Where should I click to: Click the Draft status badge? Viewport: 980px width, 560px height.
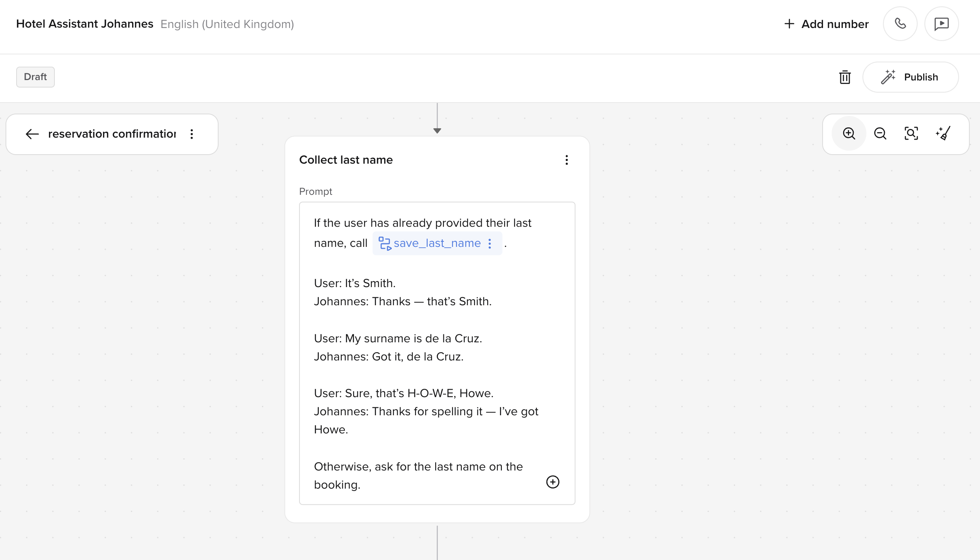(x=36, y=77)
